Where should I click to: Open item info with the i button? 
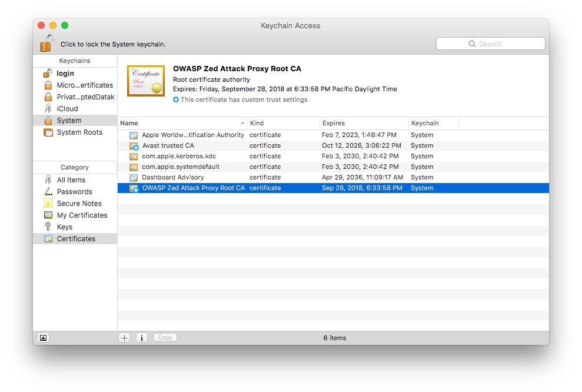click(141, 337)
